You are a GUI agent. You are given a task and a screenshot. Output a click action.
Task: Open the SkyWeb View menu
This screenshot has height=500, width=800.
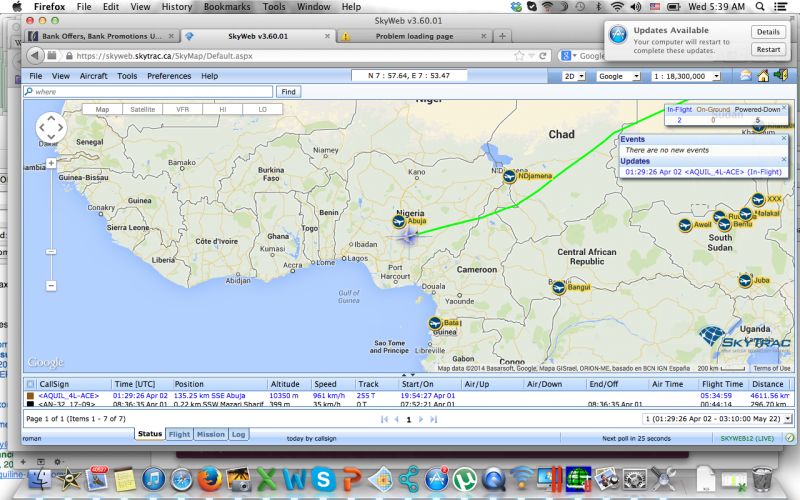[61, 76]
